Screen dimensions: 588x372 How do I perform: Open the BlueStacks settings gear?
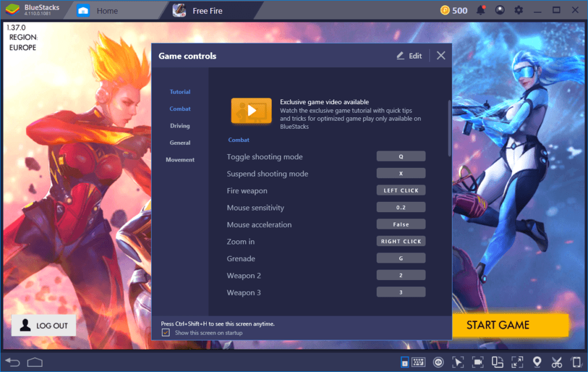click(519, 10)
